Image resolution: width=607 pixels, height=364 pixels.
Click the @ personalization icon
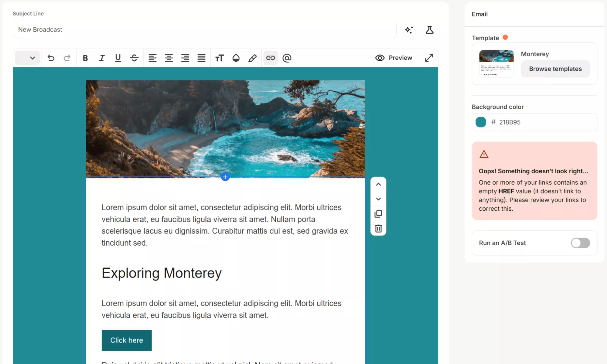287,58
